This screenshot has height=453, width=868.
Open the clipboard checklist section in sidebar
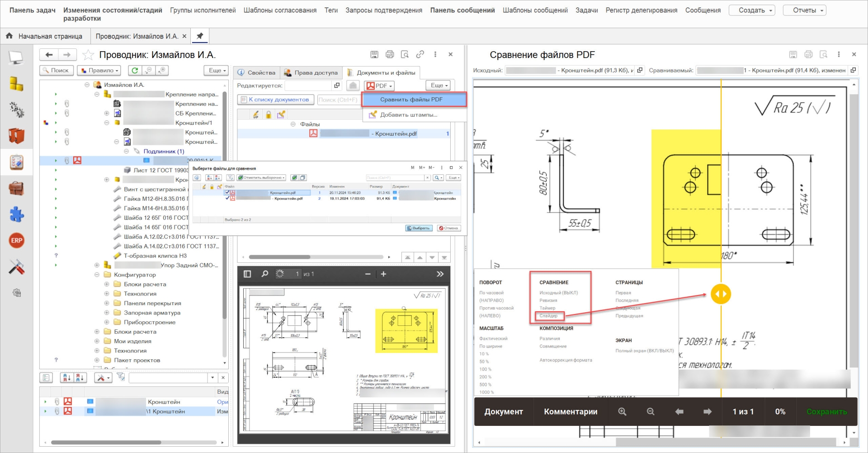pos(16,162)
